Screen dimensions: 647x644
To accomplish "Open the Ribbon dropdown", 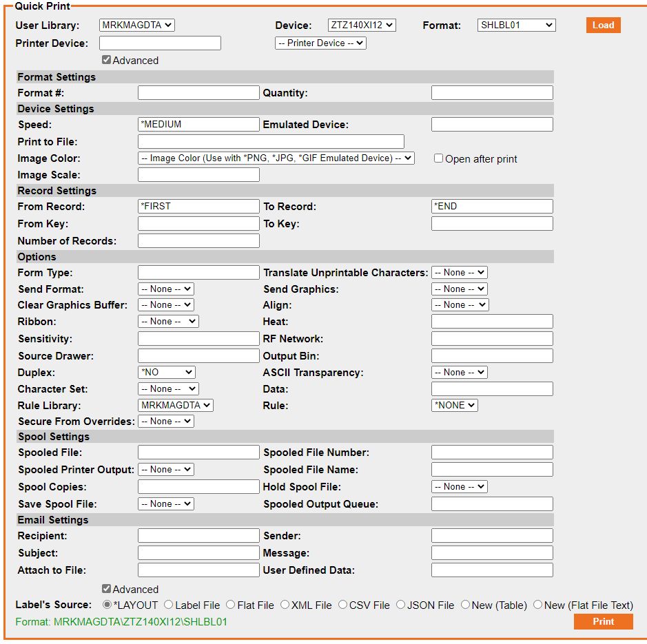I will (168, 322).
